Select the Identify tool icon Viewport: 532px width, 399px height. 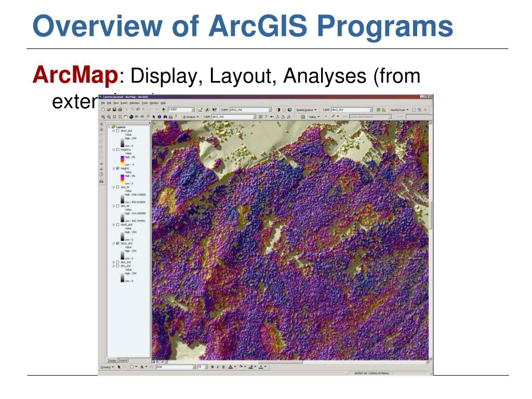click(x=159, y=117)
